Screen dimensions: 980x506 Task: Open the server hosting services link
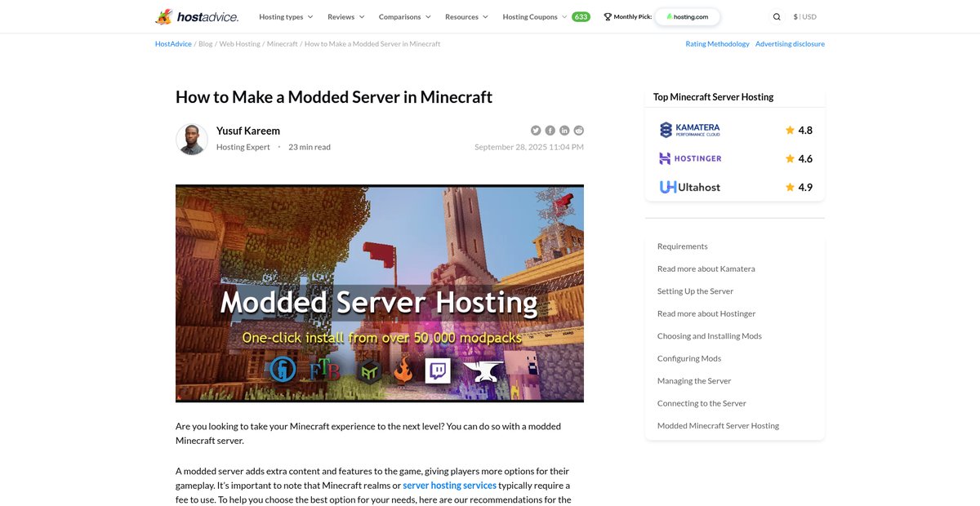[x=449, y=485]
